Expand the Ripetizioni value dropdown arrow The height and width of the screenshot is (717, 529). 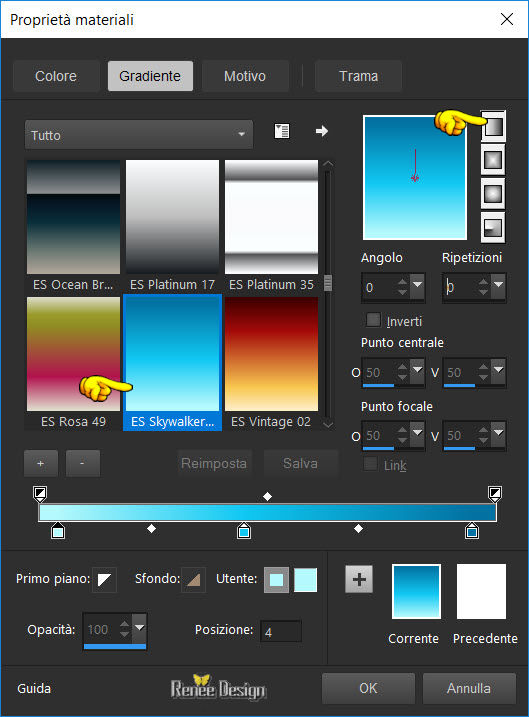pos(498,286)
